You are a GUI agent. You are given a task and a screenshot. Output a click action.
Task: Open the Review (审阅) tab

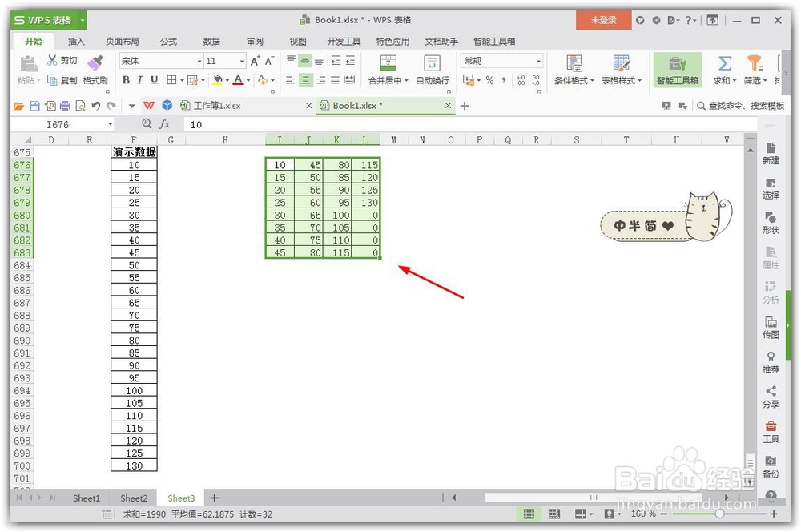(x=255, y=42)
